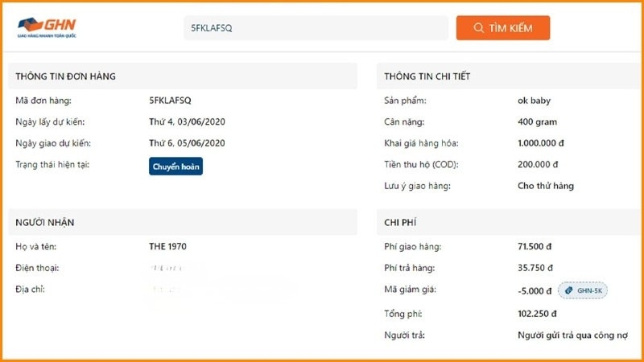The image size is (644, 362).
Task: Focus the tracking code search field
Action: click(x=315, y=28)
